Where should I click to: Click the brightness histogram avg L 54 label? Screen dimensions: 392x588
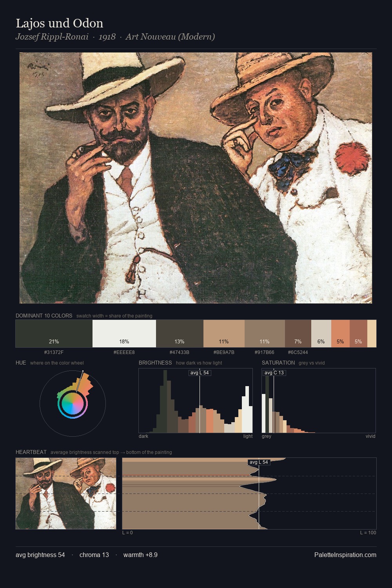200,373
